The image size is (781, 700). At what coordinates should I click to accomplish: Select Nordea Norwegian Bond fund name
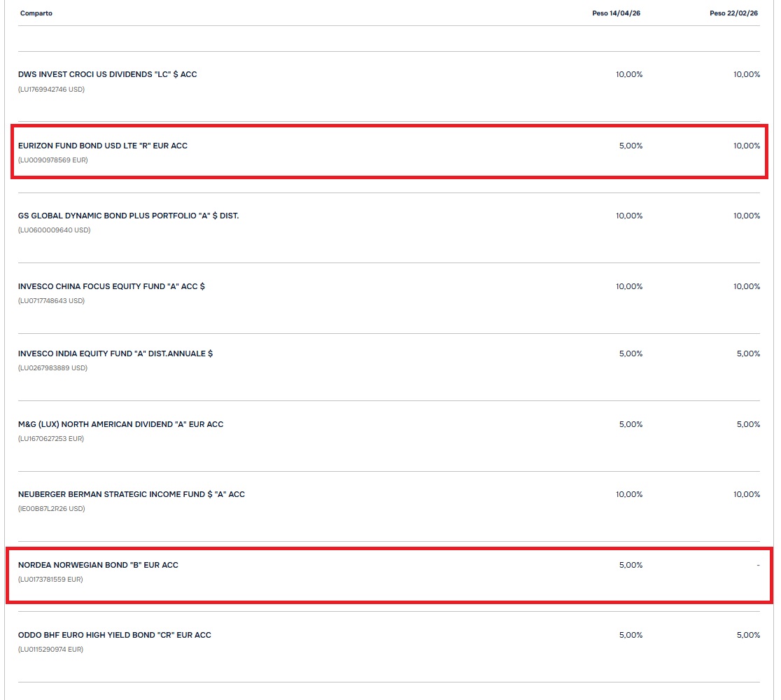(x=98, y=565)
